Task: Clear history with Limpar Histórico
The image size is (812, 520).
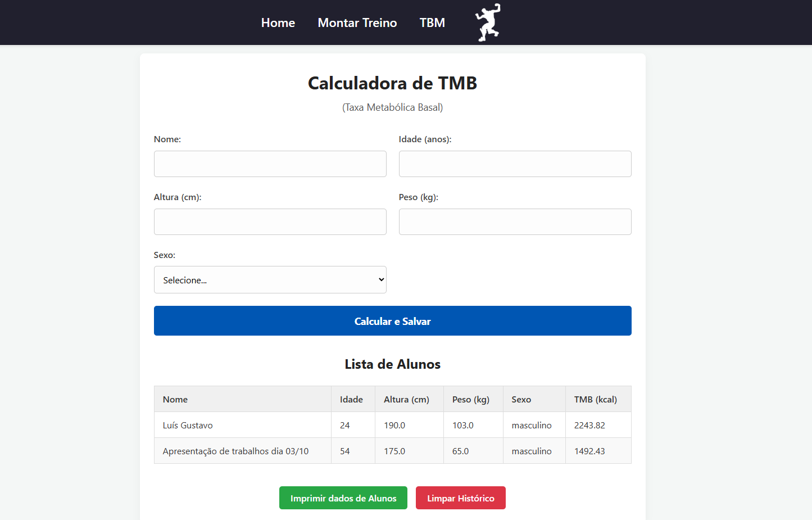Action: (x=460, y=498)
